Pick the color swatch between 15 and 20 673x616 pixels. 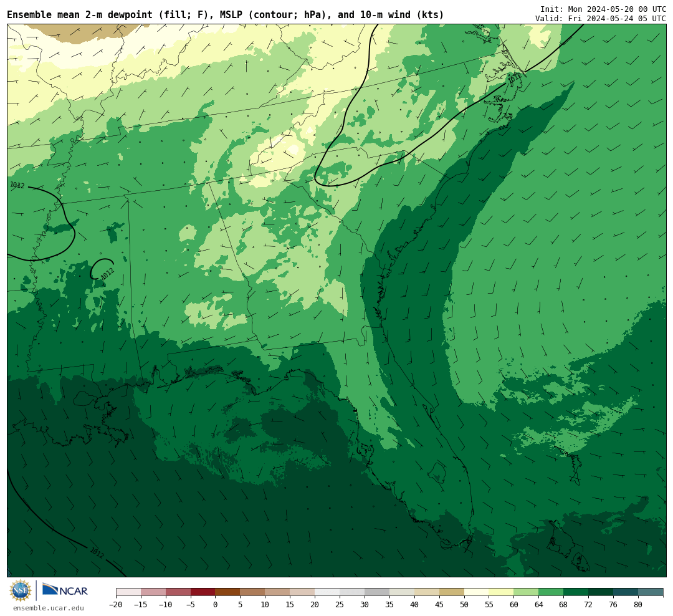pos(302,592)
